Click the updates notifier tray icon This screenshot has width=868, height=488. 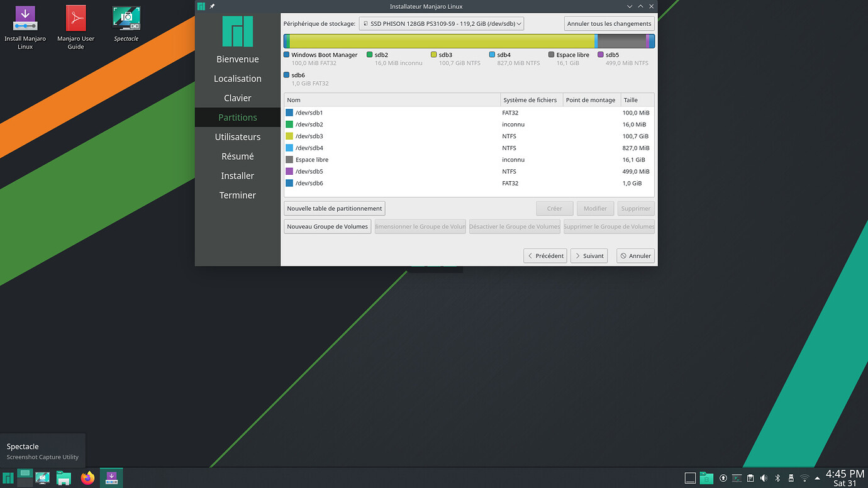pos(723,479)
